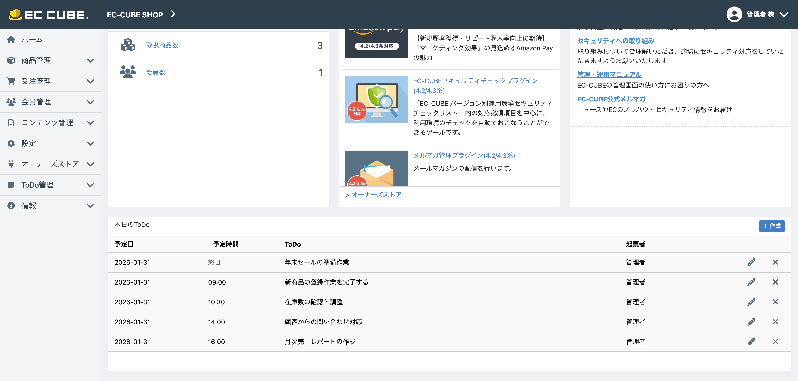Open the development and operations manual link

pos(609,75)
